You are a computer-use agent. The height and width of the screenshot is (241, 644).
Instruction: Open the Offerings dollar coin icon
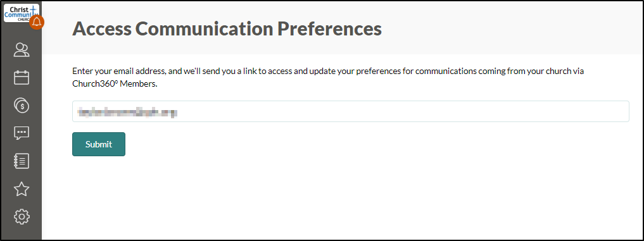coord(22,106)
